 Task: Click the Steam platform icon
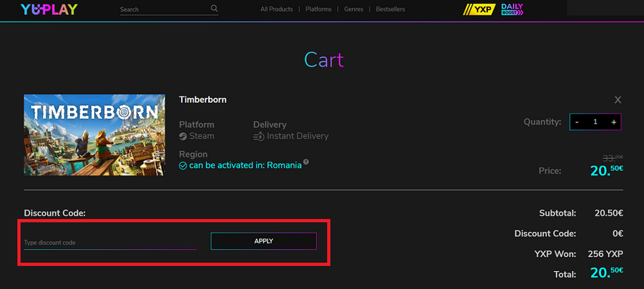[183, 136]
